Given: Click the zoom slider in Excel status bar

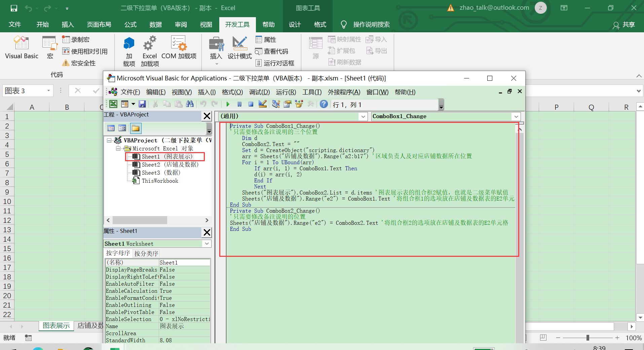Looking at the screenshot, I should click(588, 338).
